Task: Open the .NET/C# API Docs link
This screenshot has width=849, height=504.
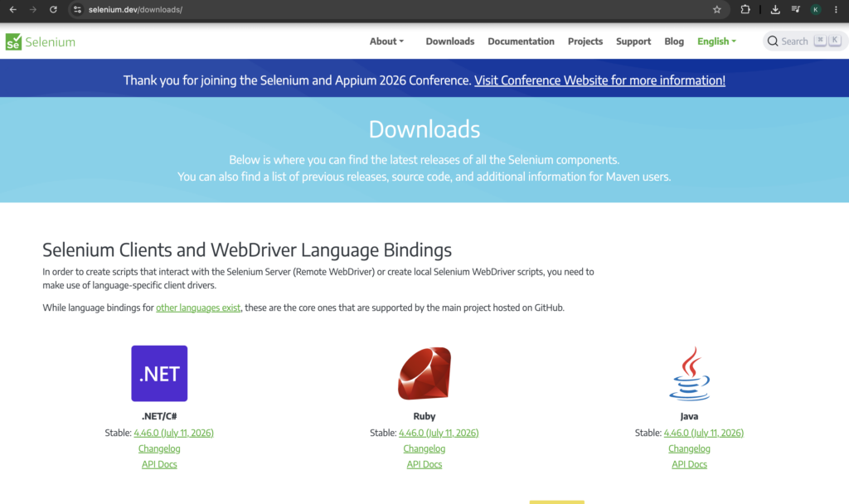Action: click(159, 464)
